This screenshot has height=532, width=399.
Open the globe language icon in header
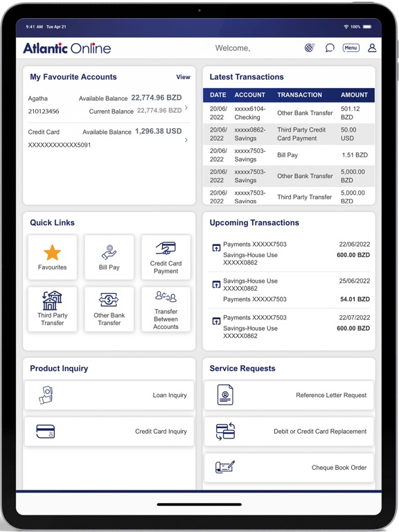(x=309, y=48)
